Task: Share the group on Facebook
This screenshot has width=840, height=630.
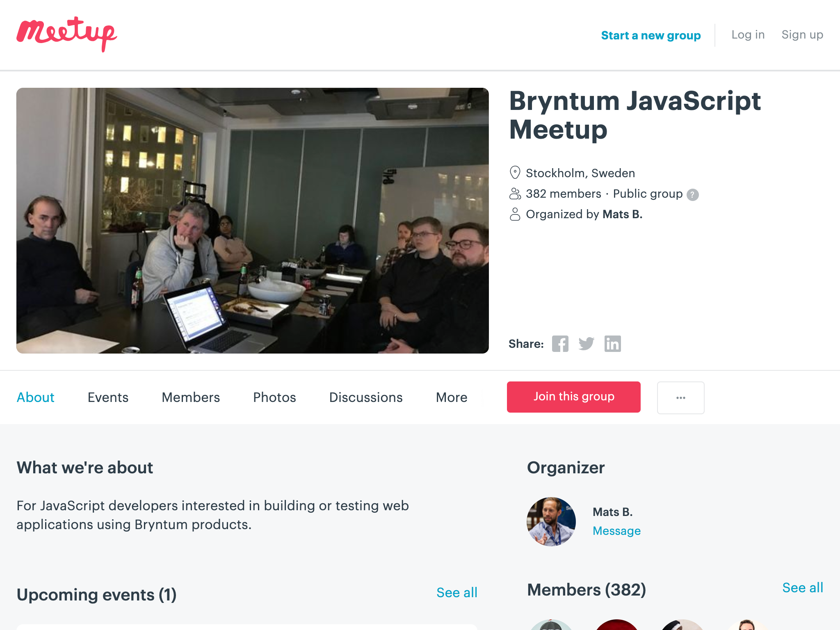Action: tap(560, 344)
